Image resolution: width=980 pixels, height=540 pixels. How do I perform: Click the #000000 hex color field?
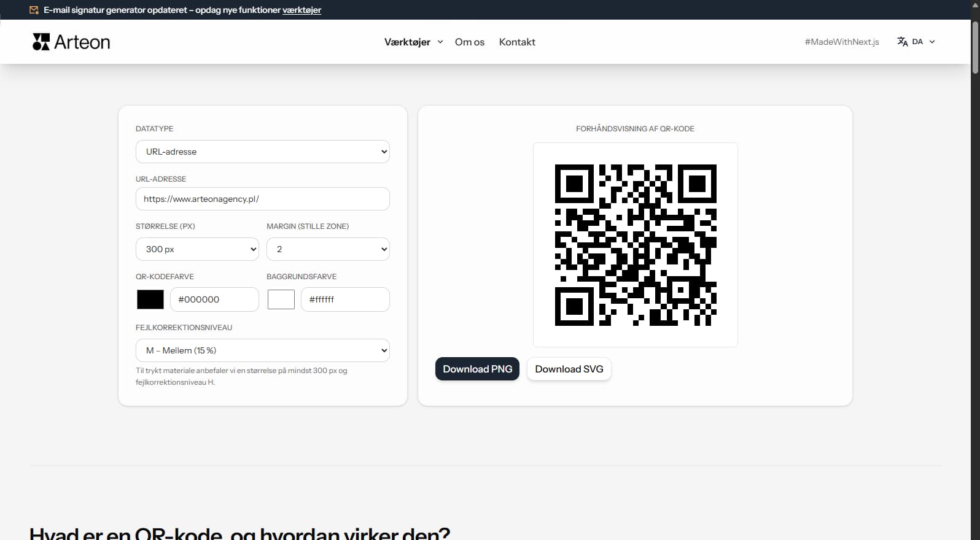pos(214,299)
